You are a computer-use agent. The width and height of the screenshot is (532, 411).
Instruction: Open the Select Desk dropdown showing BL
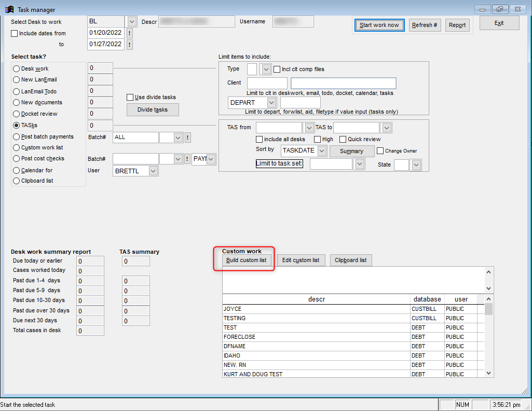click(132, 22)
